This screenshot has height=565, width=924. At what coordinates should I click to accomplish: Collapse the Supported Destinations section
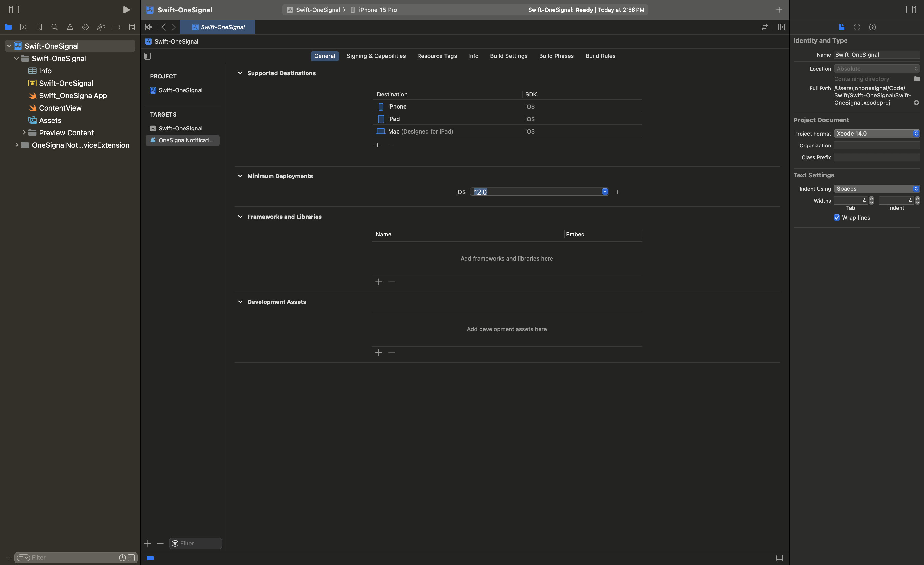(x=240, y=73)
